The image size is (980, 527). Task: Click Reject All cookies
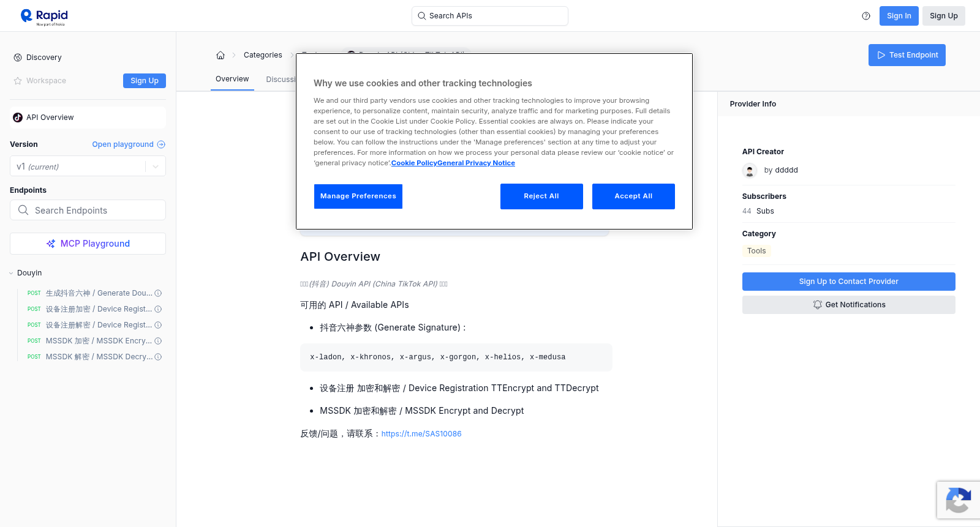click(541, 196)
